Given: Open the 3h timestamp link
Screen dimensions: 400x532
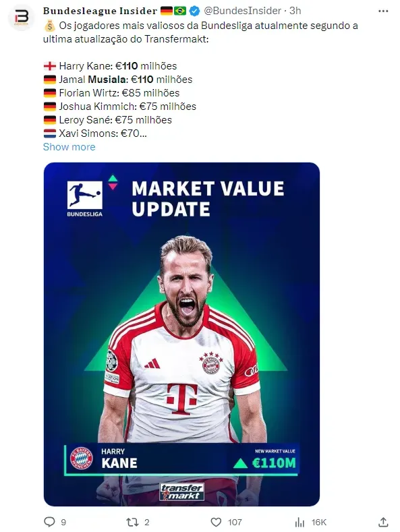Looking at the screenshot, I should [295, 11].
